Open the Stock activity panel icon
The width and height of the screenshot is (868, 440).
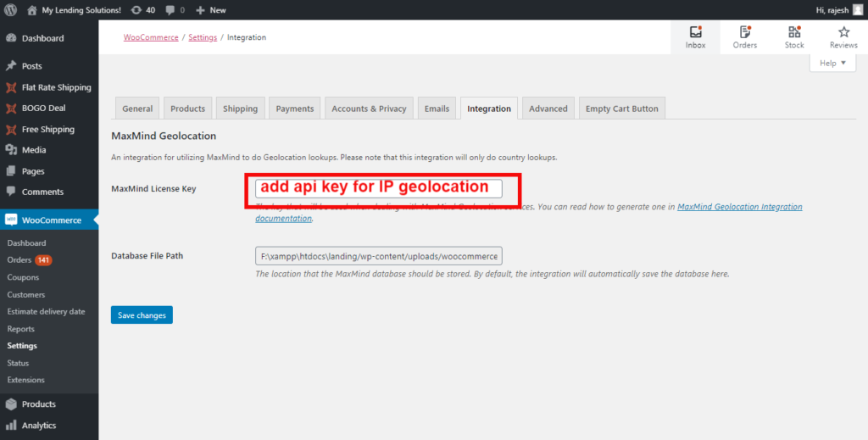(x=794, y=32)
